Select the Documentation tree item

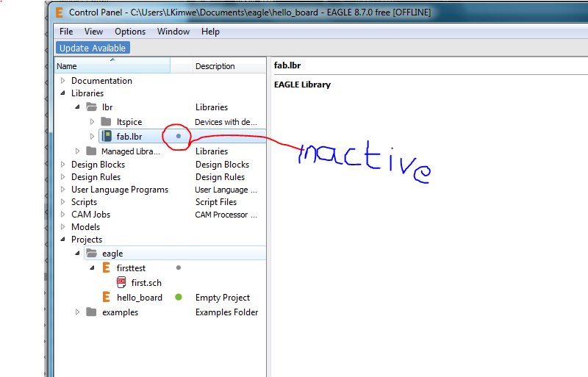coord(101,81)
